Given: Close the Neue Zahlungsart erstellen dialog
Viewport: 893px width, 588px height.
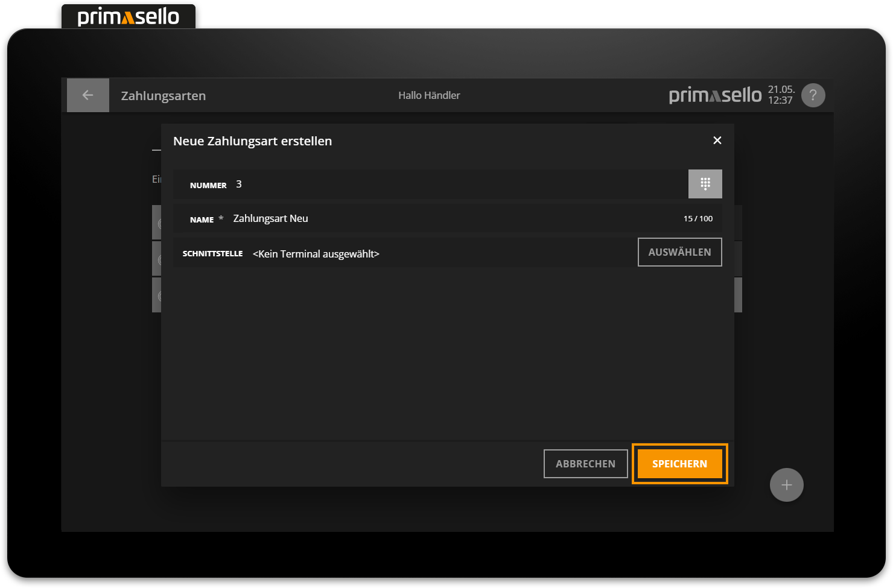Looking at the screenshot, I should [x=717, y=141].
